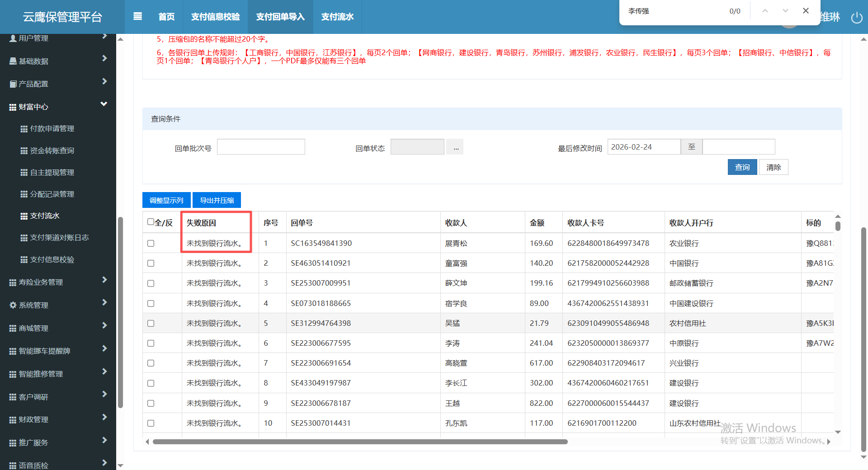Image resolution: width=868 pixels, height=470 pixels.
Task: Click the hamburger menu icon in header
Action: [138, 17]
